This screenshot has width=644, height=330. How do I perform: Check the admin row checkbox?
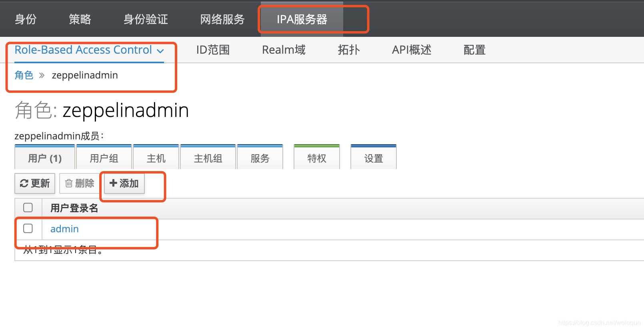click(x=28, y=228)
